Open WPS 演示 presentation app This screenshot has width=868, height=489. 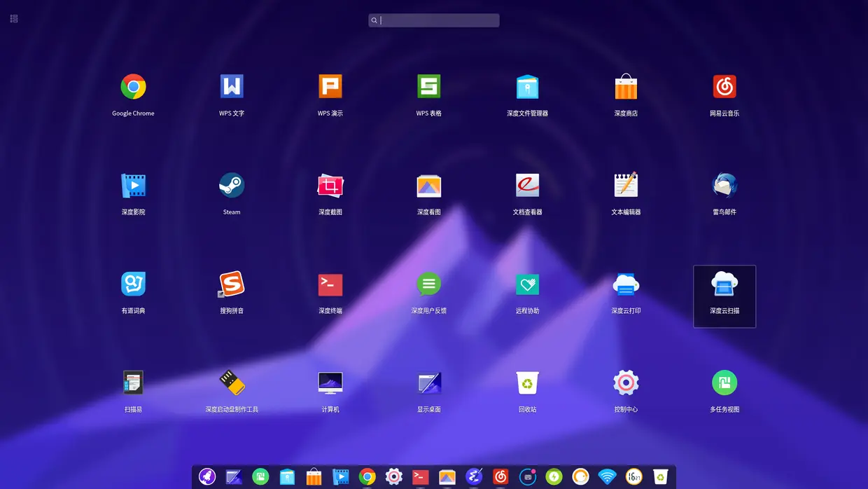[x=330, y=87]
